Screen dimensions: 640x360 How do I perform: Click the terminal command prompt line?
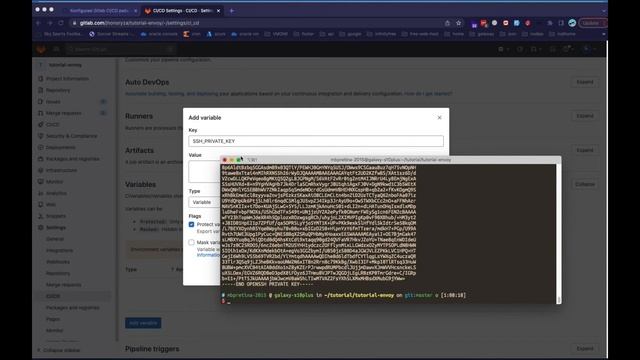pos(344,295)
